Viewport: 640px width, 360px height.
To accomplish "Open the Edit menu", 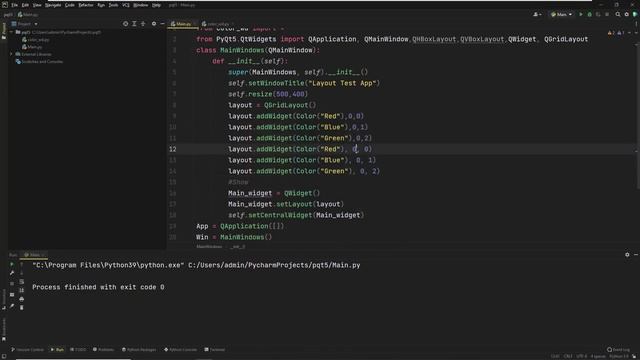I will click(x=25, y=5).
